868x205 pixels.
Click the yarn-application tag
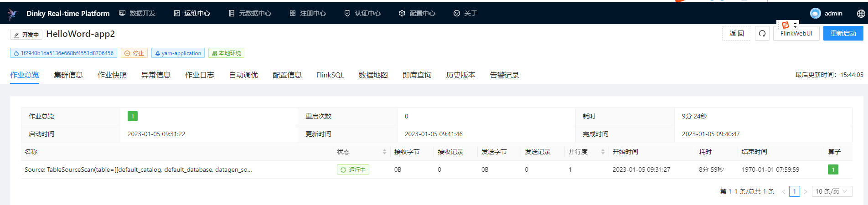pyautogui.click(x=178, y=53)
